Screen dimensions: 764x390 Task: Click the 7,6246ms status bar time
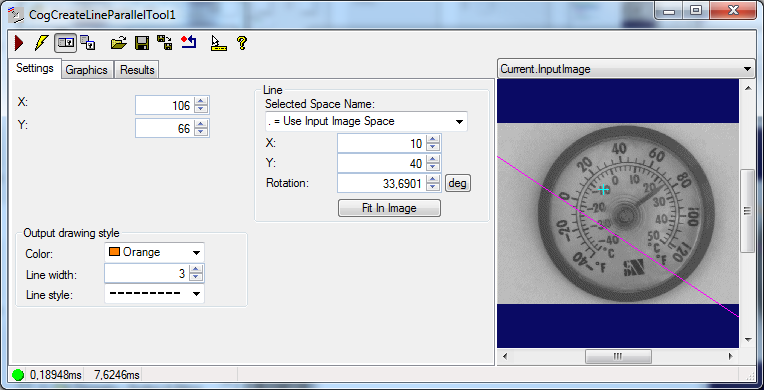(116, 375)
